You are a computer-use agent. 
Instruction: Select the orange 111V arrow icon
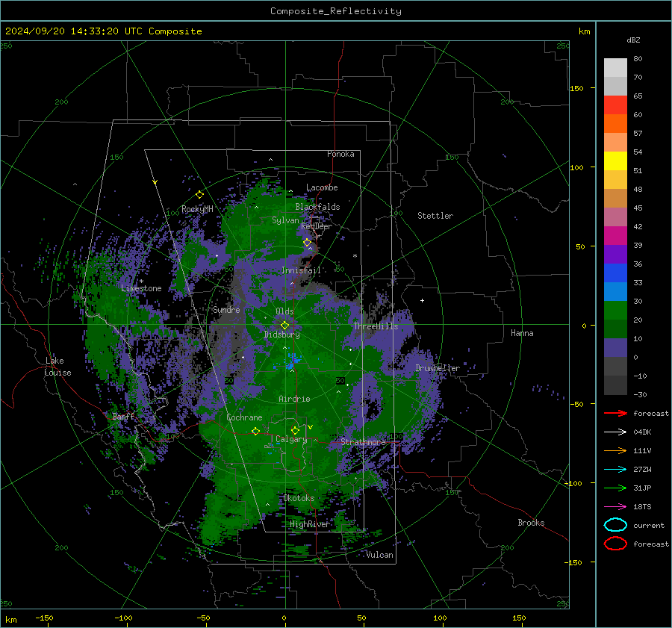click(615, 450)
